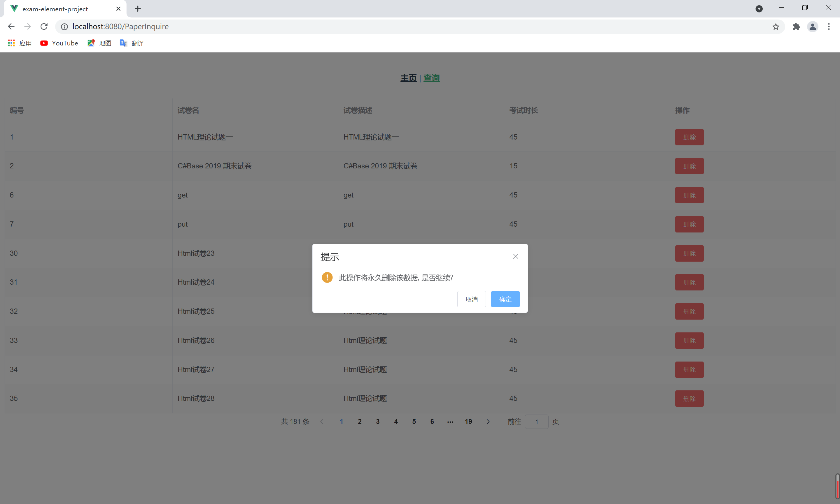Click the 取消 cancel button
840x504 pixels.
pyautogui.click(x=471, y=299)
